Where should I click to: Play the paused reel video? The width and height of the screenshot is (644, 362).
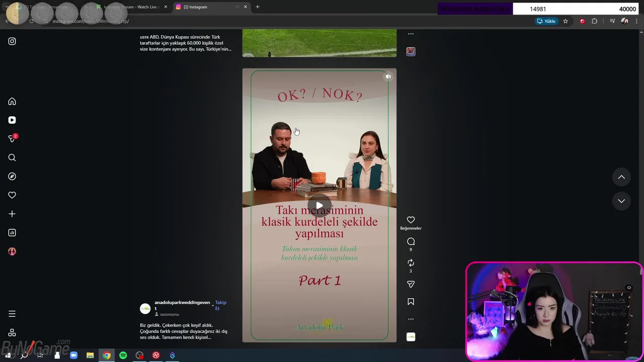[319, 206]
